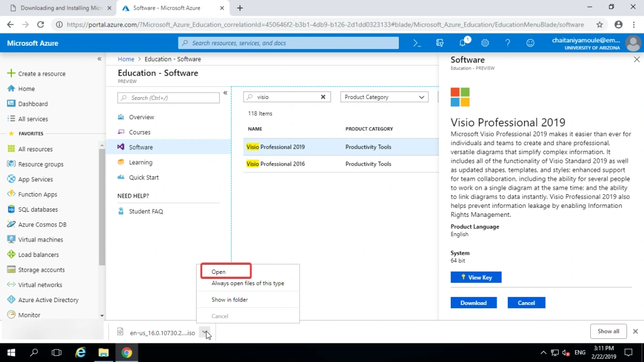Reload the browser page
The width and height of the screenshot is (644, 362).
tap(40, 25)
